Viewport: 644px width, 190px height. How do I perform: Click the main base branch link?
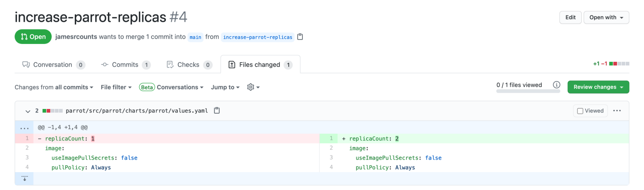pyautogui.click(x=195, y=37)
